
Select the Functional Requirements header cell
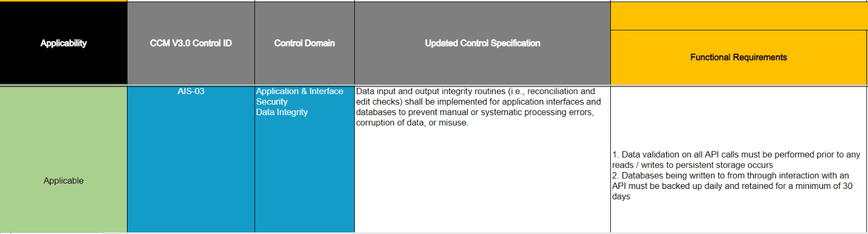tap(738, 58)
